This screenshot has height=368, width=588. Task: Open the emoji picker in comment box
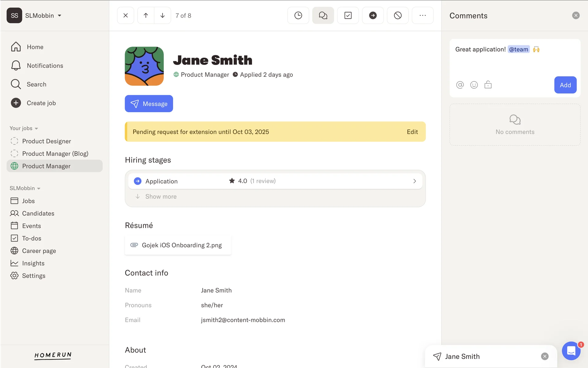tap(474, 85)
